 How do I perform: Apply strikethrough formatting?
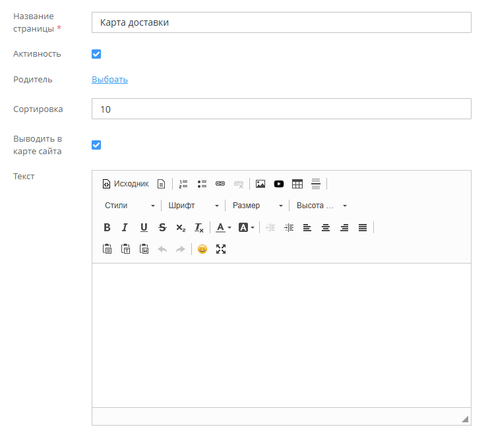point(162,227)
